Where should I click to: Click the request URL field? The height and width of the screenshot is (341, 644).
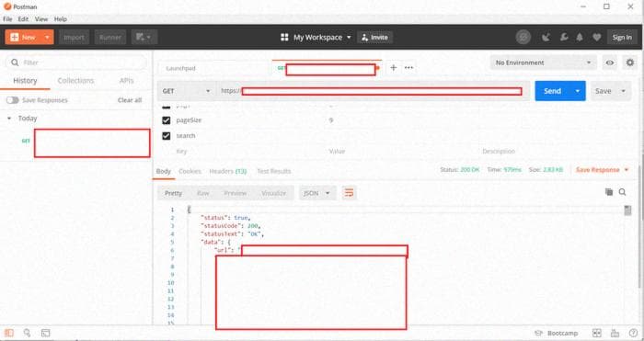(x=373, y=91)
